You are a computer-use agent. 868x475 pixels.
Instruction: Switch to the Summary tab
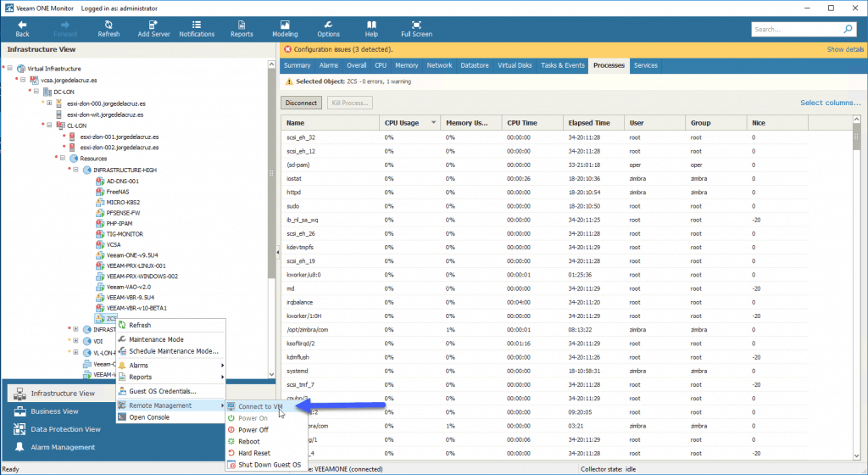298,65
